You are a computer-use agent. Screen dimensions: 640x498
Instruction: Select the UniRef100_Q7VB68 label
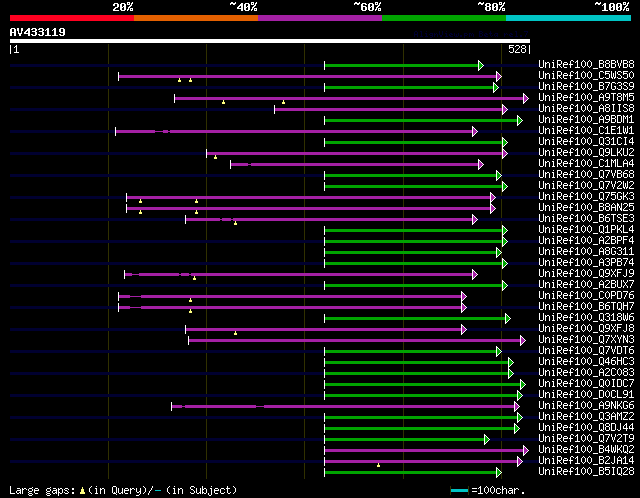coord(586,174)
